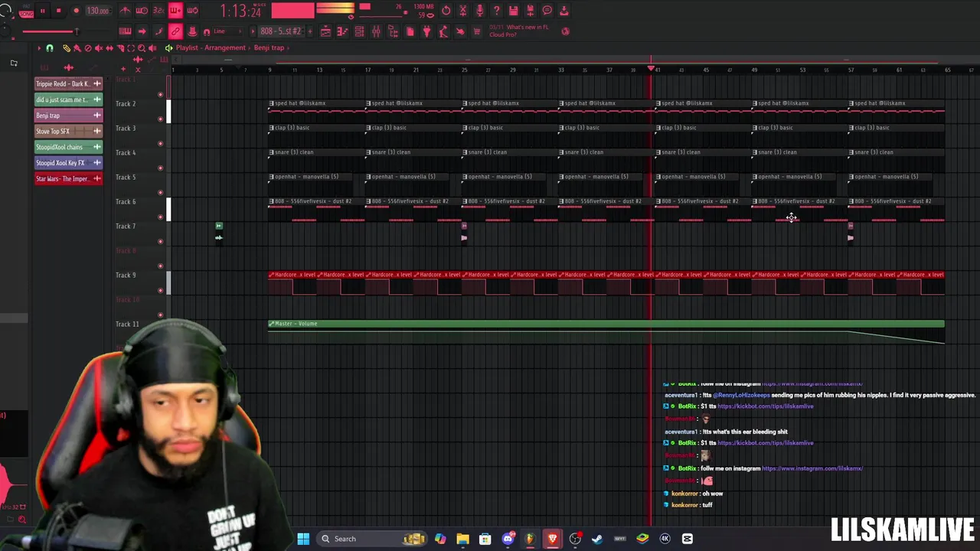
Task: Open Windows Start menu
Action: point(303,539)
